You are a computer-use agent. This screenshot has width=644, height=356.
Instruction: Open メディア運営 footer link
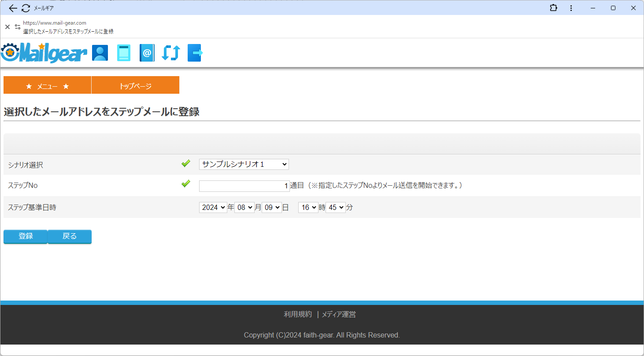[x=339, y=314]
